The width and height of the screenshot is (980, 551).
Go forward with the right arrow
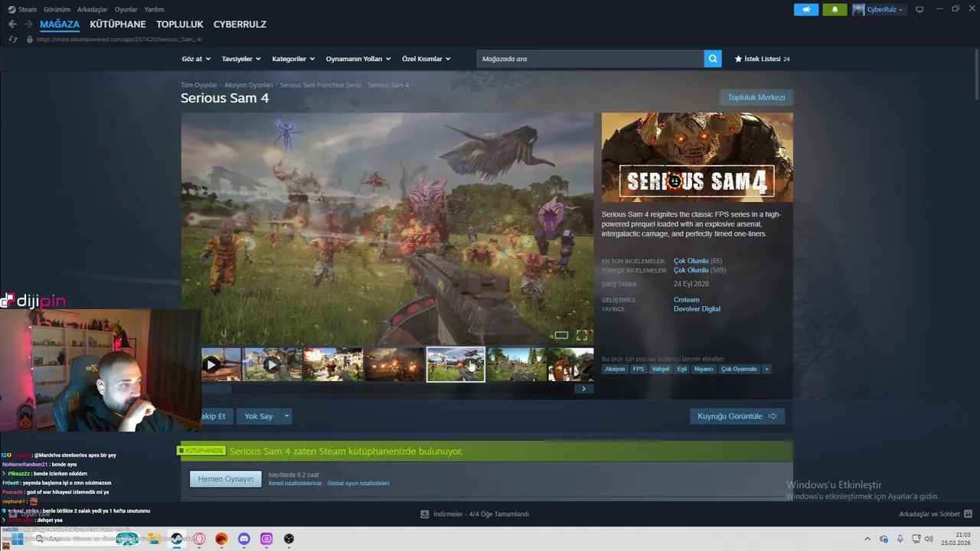[x=28, y=24]
